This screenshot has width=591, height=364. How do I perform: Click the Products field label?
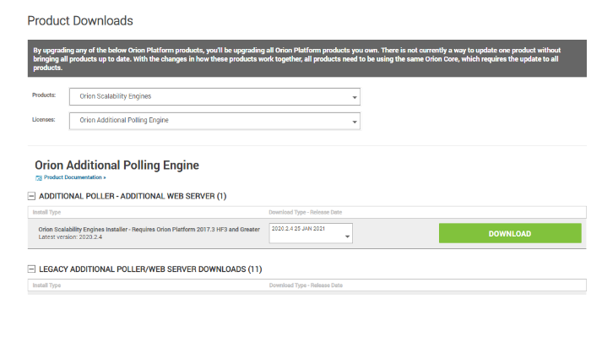(x=44, y=95)
